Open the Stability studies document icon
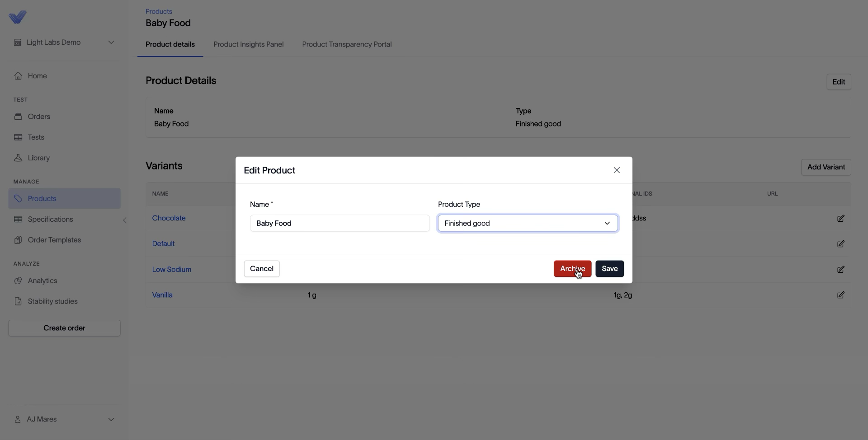This screenshot has height=440, width=868. (18, 301)
